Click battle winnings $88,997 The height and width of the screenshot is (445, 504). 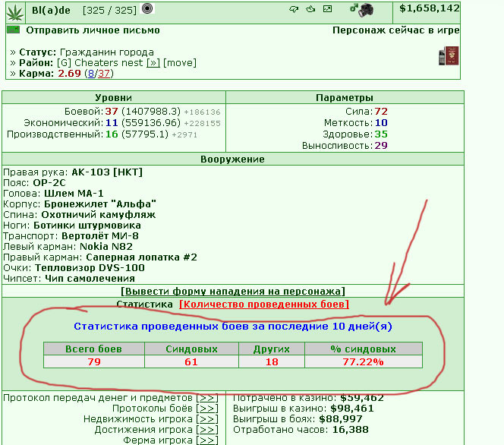coord(340,419)
